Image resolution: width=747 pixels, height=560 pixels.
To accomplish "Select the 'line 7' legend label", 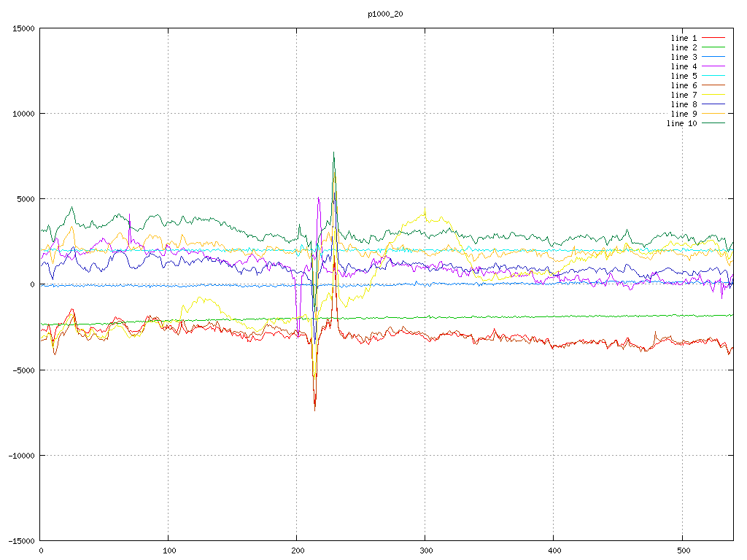I will pos(684,96).
